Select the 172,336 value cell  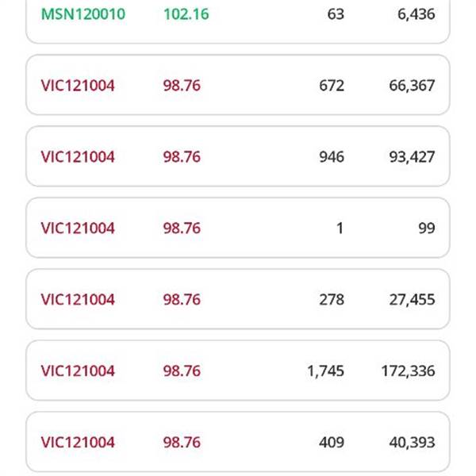[408, 371]
